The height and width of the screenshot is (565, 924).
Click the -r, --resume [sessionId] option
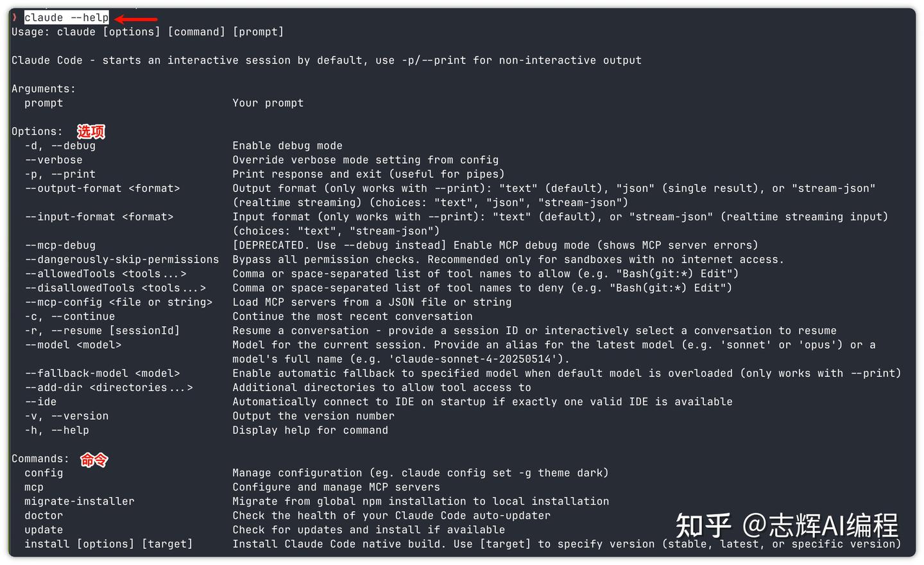102,331
